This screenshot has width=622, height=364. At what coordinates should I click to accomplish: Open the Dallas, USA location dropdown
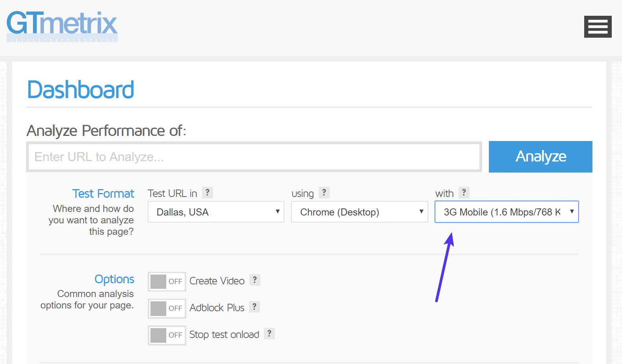coord(216,212)
